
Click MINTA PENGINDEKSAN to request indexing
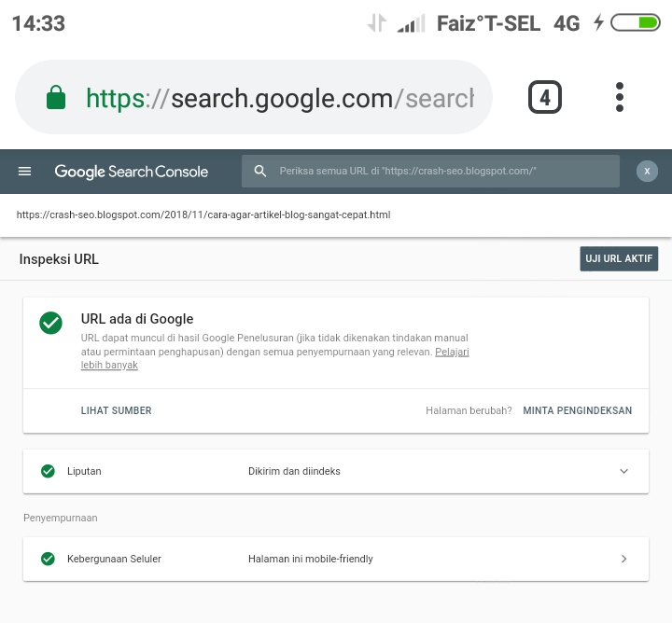(x=577, y=410)
